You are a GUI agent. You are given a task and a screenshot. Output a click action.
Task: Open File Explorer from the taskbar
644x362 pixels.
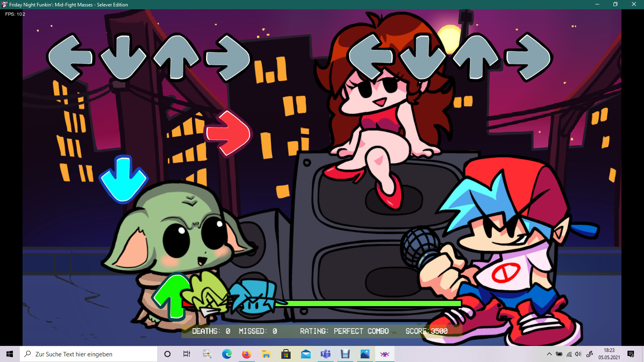pos(266,354)
